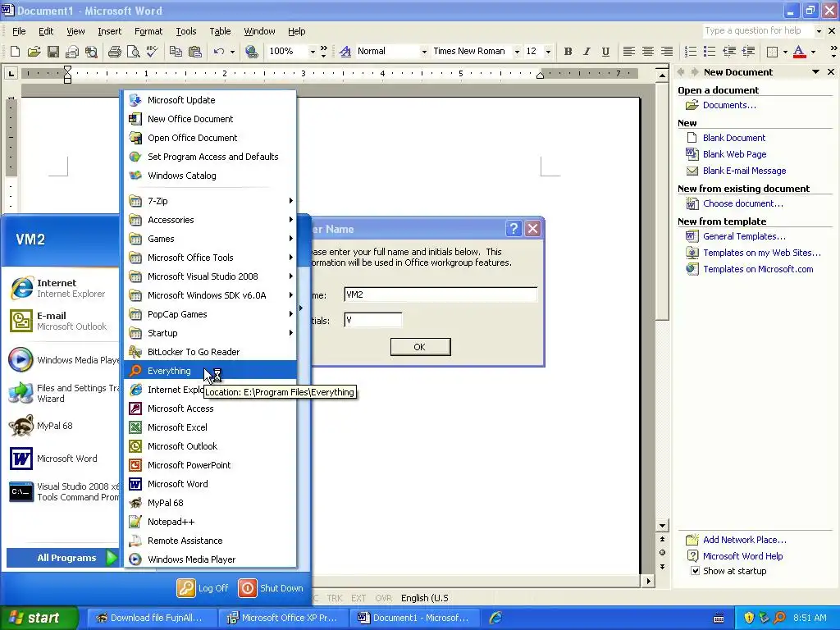Viewport: 840px width, 630px height.
Task: Click the Name input field containing VM2
Action: [441, 294]
